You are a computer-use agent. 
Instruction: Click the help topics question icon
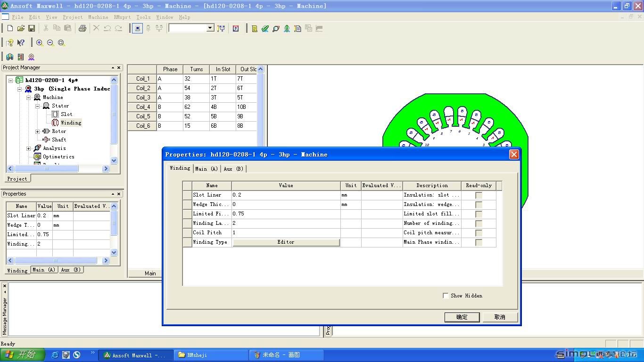tap(10, 42)
